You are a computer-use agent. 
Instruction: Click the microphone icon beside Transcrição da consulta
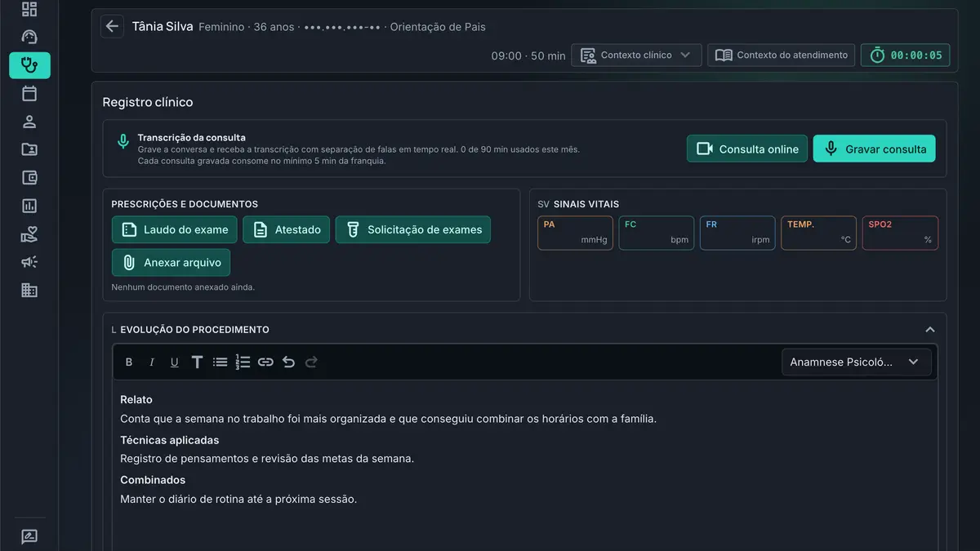123,141
